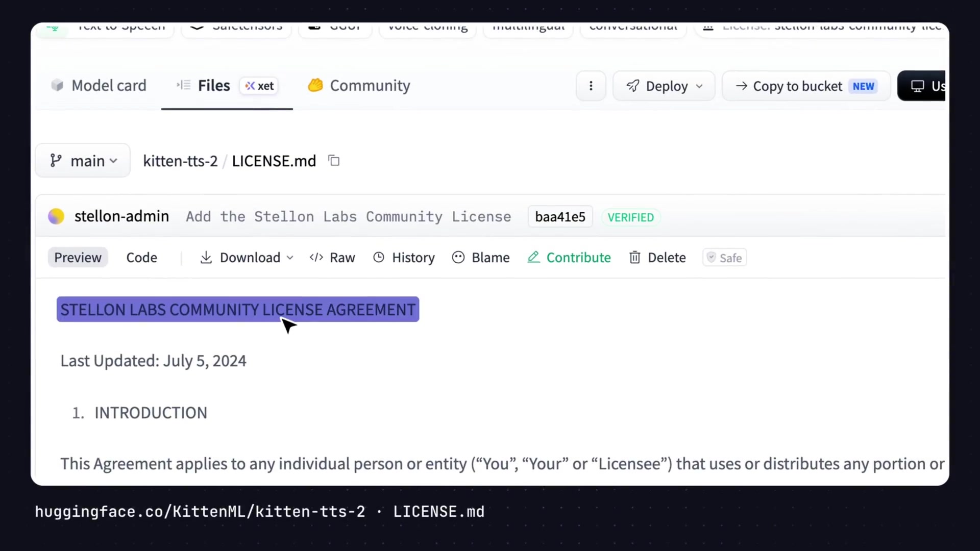Viewport: 980px width, 551px height.
Task: Click the Deploy rocket icon
Action: tap(633, 86)
